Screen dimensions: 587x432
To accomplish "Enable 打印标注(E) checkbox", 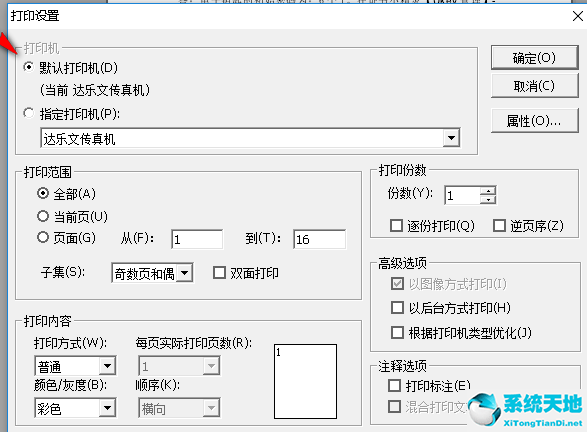I will tap(394, 386).
